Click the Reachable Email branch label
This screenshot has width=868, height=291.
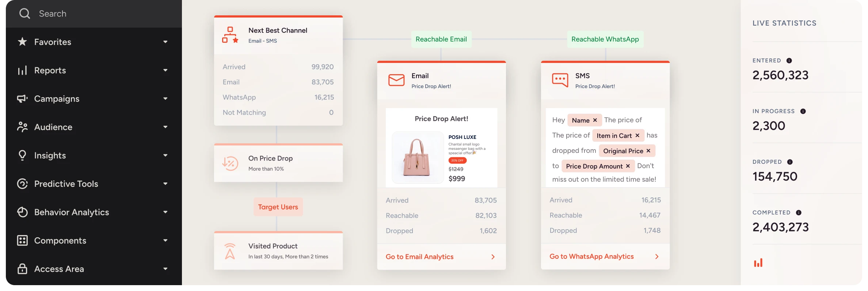click(x=441, y=39)
